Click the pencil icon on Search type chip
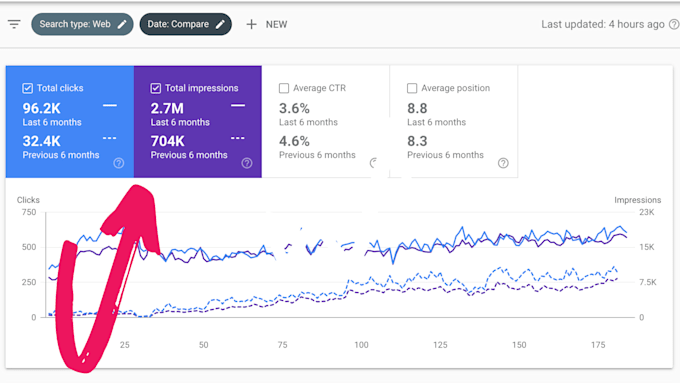The width and height of the screenshot is (680, 383). click(x=122, y=24)
